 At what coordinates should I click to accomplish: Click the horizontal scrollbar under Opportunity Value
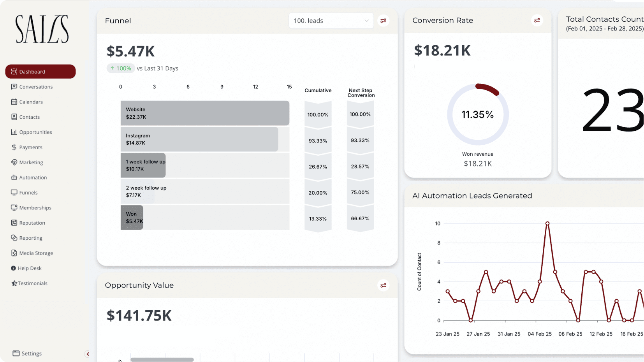pyautogui.click(x=162, y=360)
